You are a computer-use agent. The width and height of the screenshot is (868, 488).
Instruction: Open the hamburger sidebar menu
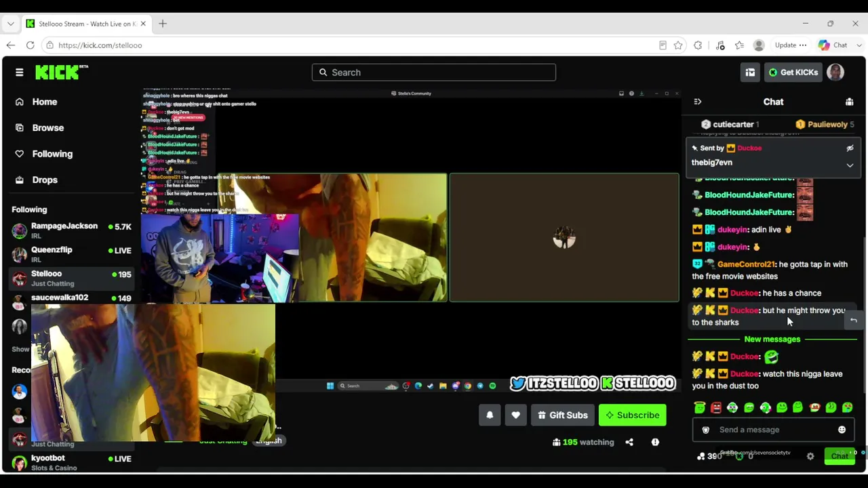pyautogui.click(x=19, y=73)
